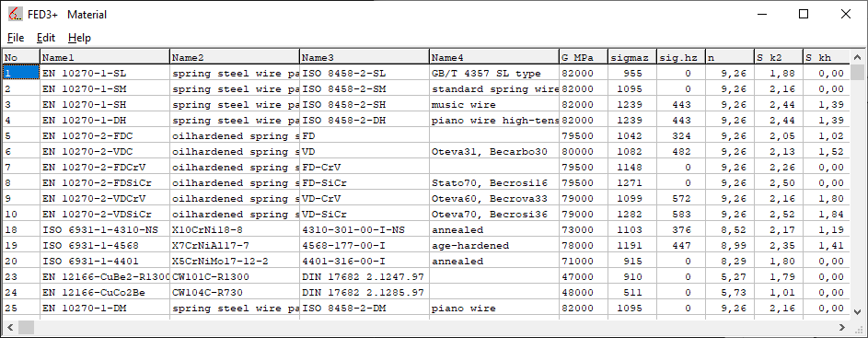Click the vertical scrollbar thumb

click(x=858, y=73)
